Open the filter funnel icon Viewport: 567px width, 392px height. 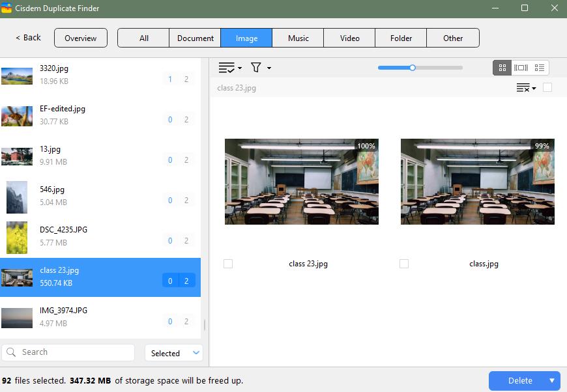(256, 68)
